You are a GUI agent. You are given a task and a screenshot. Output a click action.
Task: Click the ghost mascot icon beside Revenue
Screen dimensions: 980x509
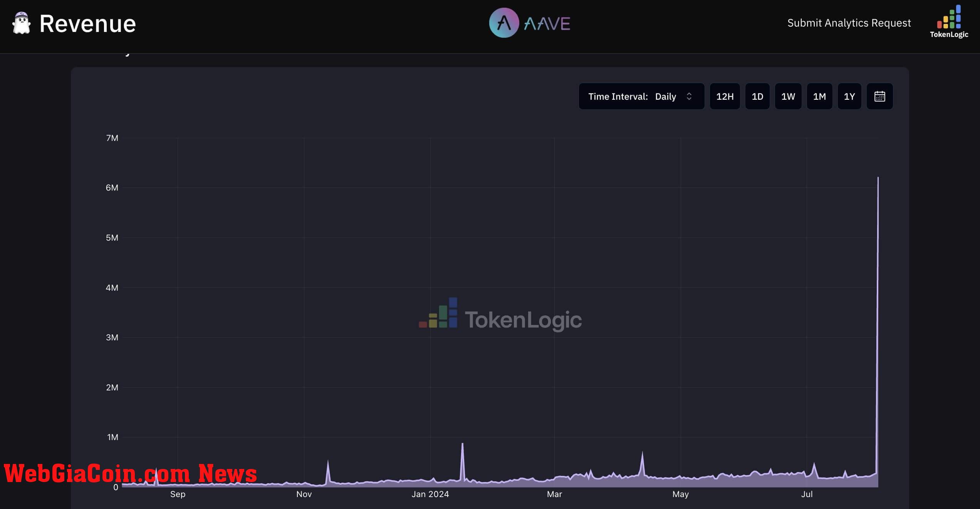click(21, 23)
